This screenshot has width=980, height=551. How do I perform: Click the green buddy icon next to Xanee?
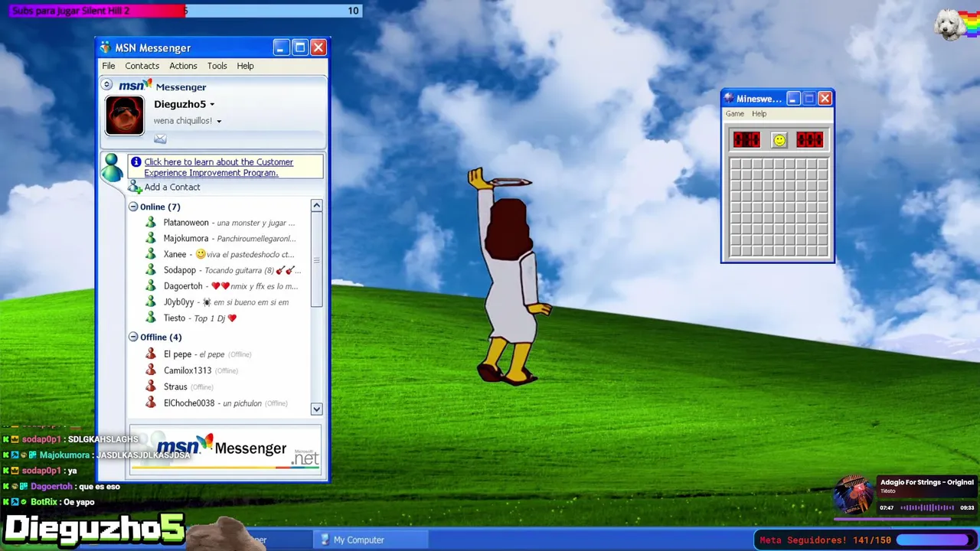[x=151, y=254]
